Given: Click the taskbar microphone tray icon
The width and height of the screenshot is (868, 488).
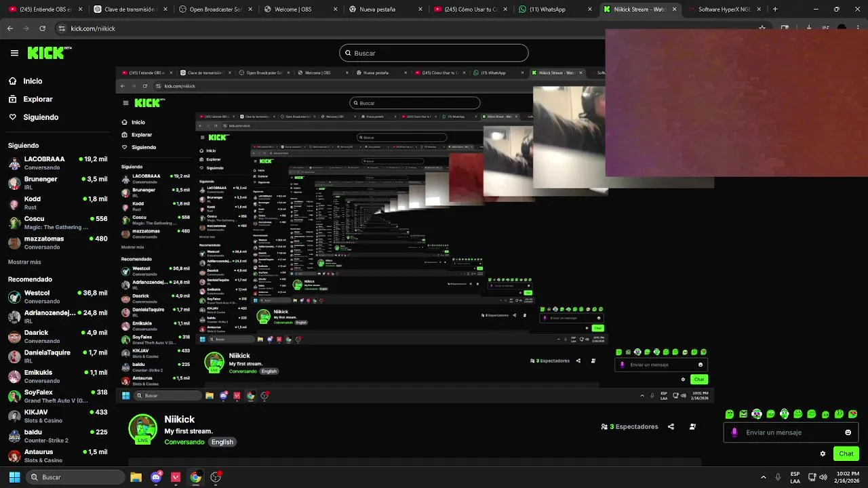Looking at the screenshot, I should [778, 477].
